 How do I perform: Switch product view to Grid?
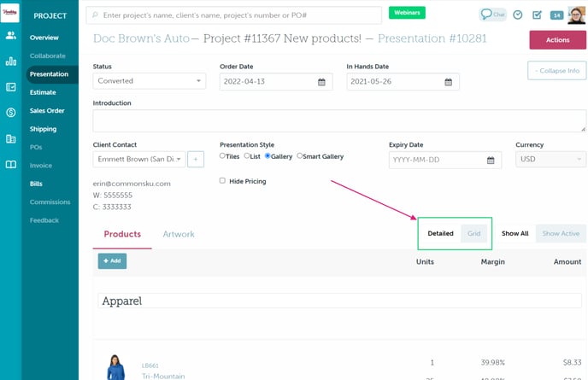[473, 233]
